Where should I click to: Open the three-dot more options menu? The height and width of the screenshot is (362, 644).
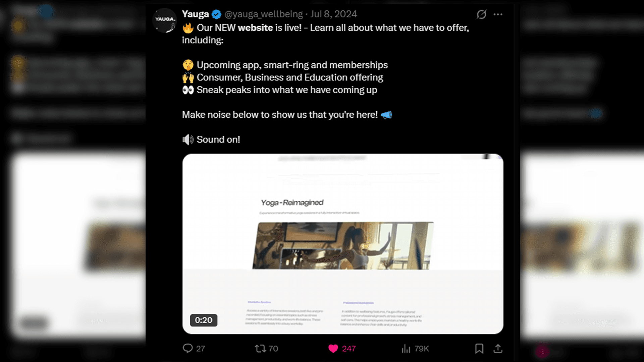[x=498, y=14]
